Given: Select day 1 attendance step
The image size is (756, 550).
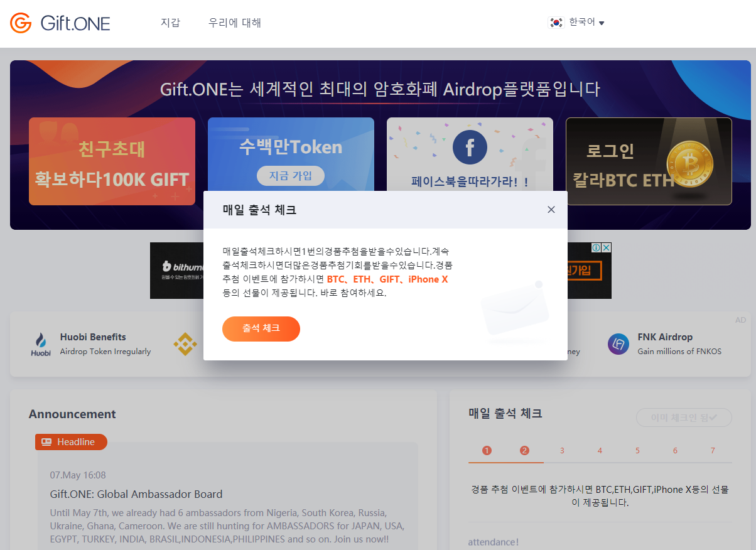Looking at the screenshot, I should [x=487, y=451].
